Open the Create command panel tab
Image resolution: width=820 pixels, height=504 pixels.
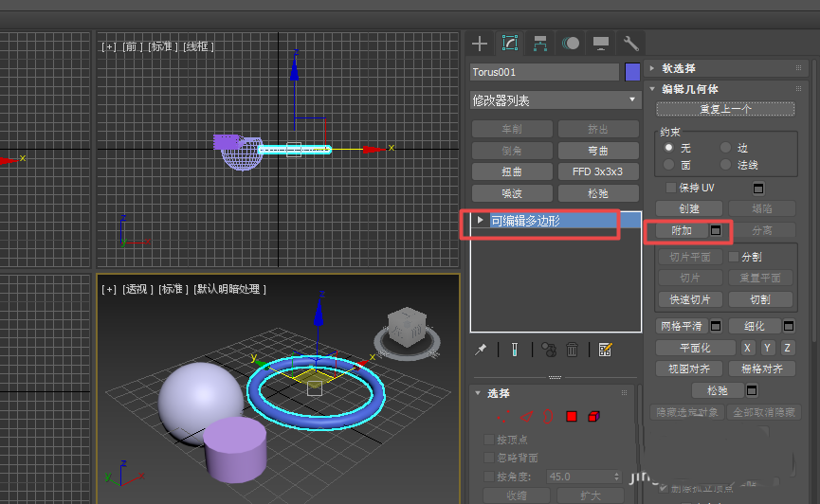point(479,44)
